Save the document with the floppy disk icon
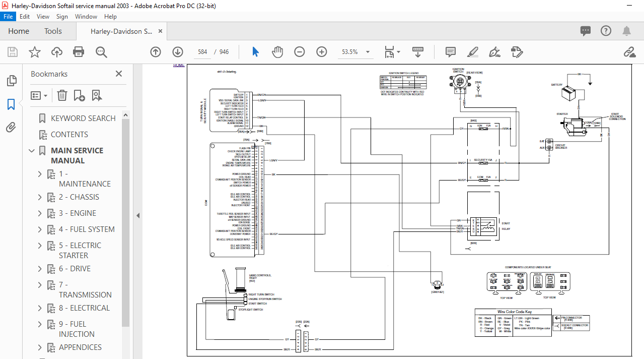The width and height of the screenshot is (644, 359). (12, 52)
